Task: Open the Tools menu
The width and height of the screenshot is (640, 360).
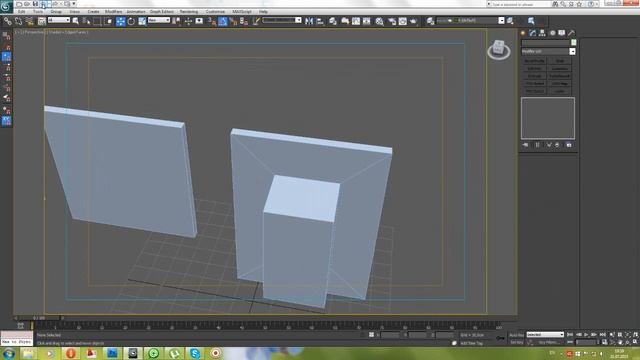Action: point(38,12)
